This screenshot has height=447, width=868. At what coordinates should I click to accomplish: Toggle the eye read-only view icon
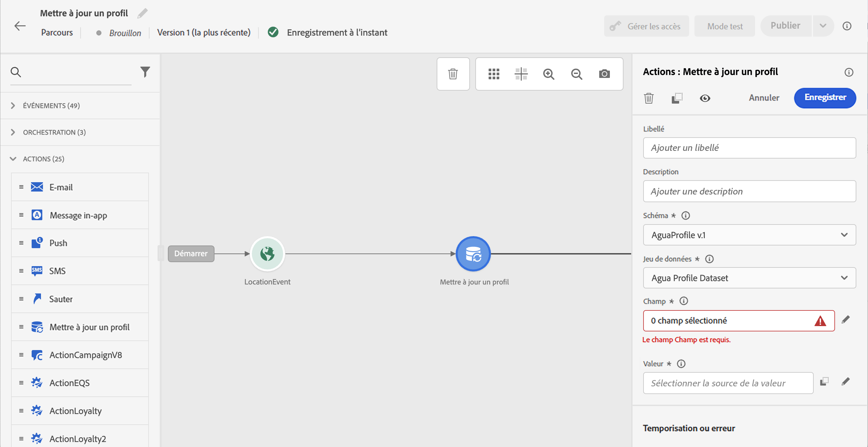pyautogui.click(x=704, y=98)
